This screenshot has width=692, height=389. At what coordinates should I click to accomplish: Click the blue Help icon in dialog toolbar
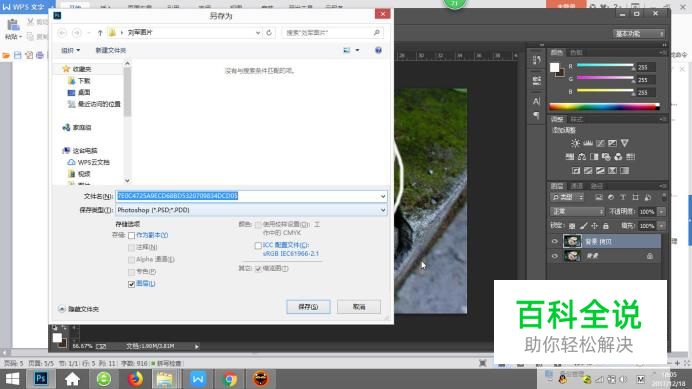click(x=378, y=50)
